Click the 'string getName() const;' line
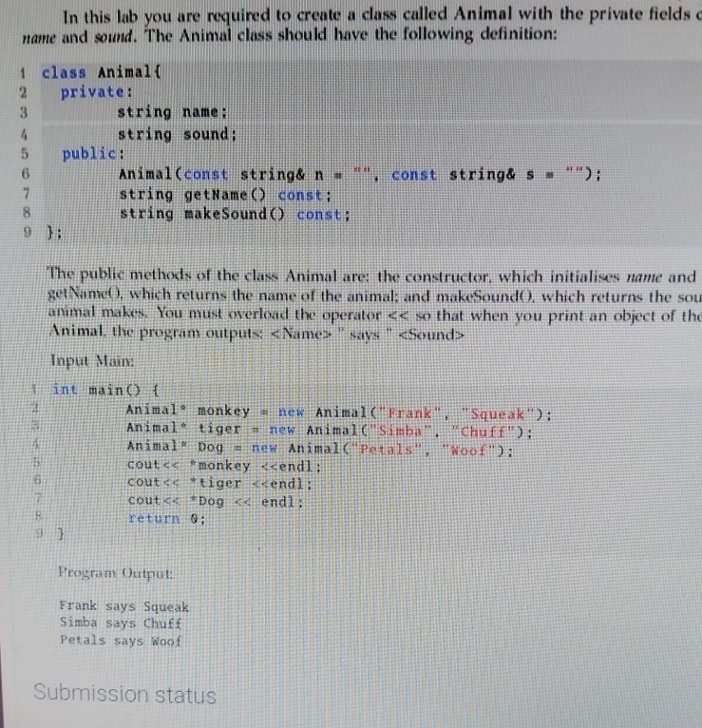 [225, 195]
